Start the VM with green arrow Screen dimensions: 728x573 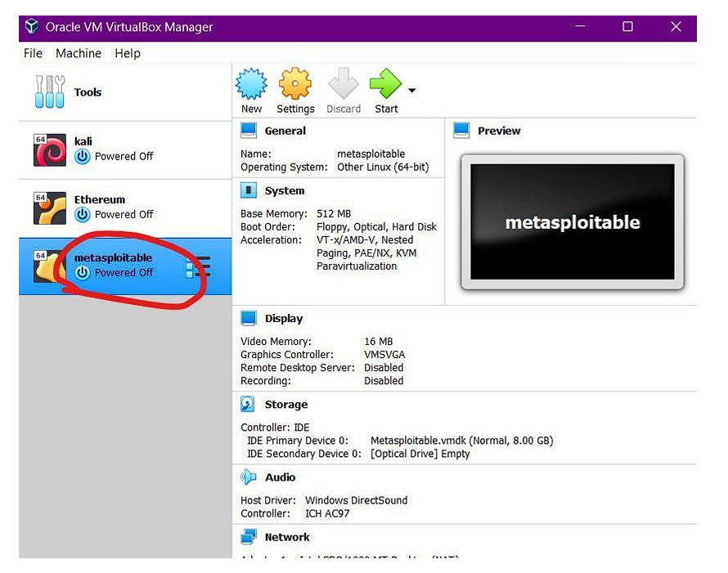coord(385,85)
